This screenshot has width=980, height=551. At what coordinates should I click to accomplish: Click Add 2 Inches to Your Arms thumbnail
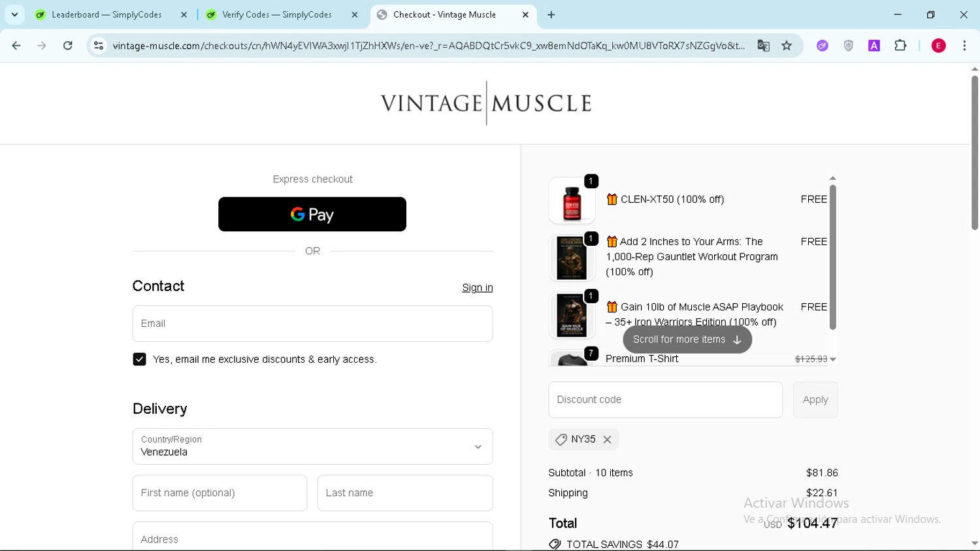click(572, 258)
